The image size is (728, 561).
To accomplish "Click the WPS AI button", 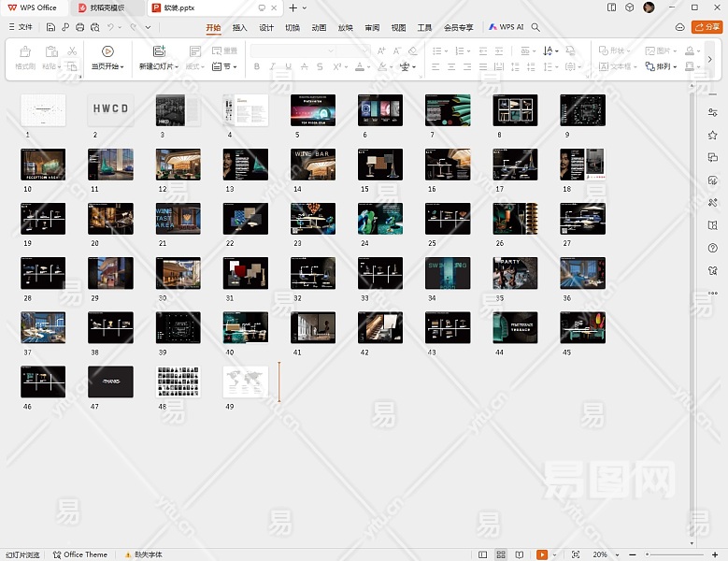I will pos(506,28).
